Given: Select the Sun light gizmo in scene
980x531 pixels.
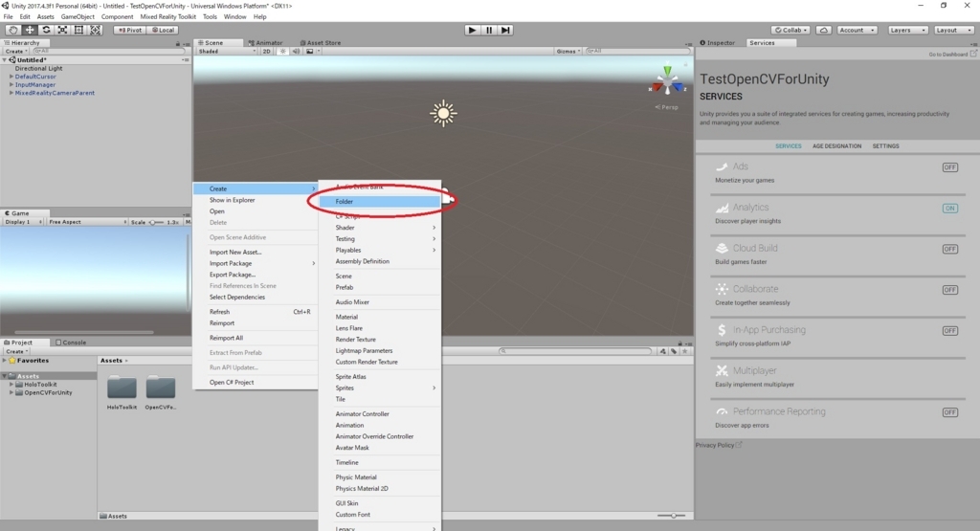Looking at the screenshot, I should 443,113.
